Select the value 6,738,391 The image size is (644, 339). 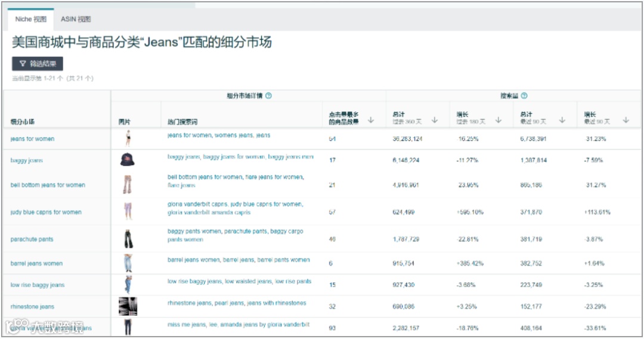(534, 139)
